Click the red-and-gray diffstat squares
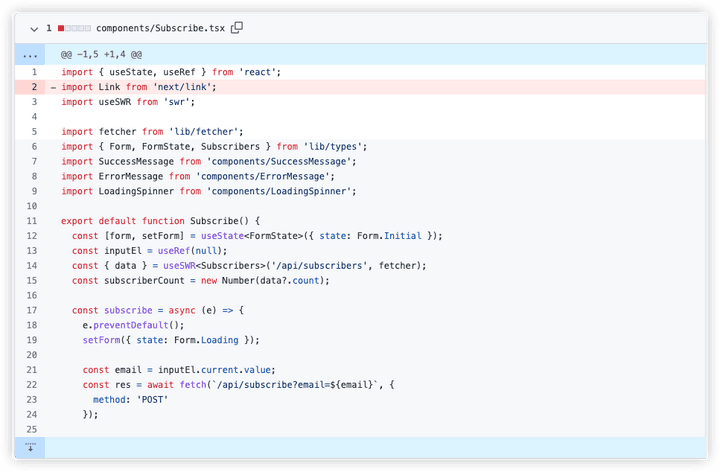Viewport: 720px width, 472px height. [75, 28]
